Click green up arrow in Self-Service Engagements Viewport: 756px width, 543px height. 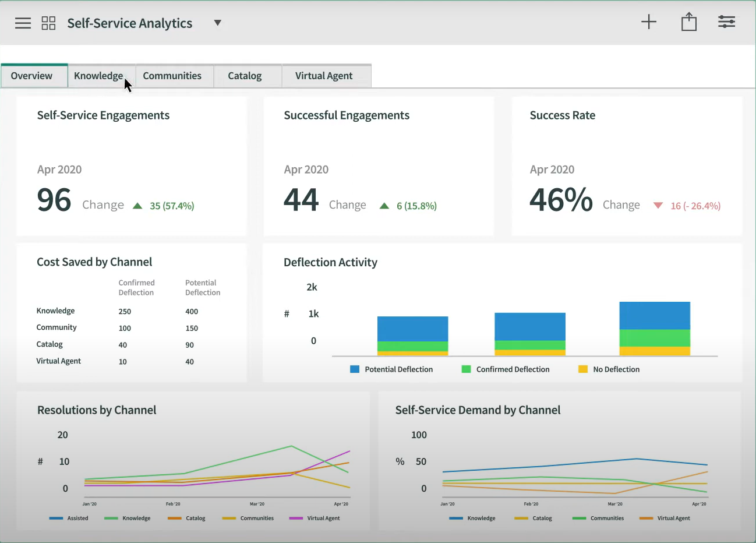[137, 206]
